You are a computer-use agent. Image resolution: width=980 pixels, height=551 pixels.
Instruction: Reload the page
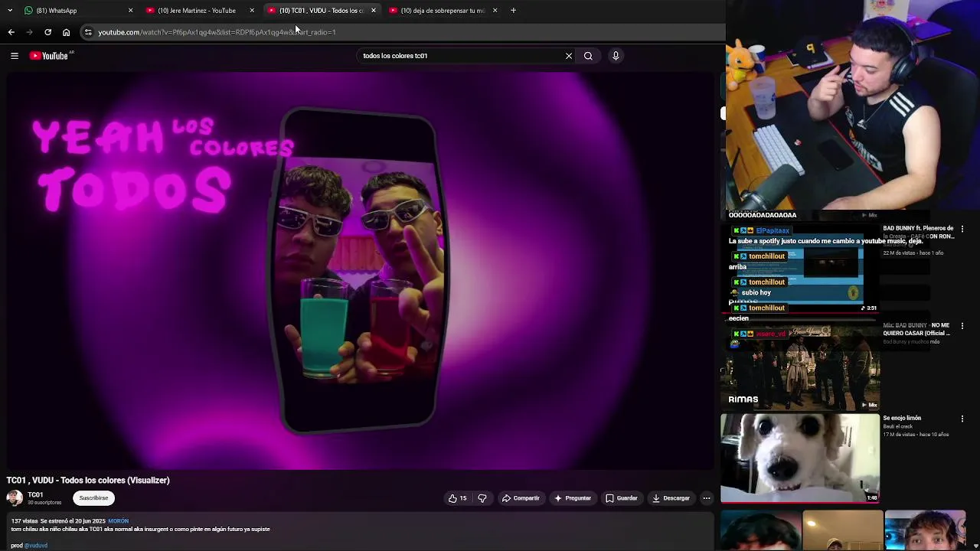[47, 32]
